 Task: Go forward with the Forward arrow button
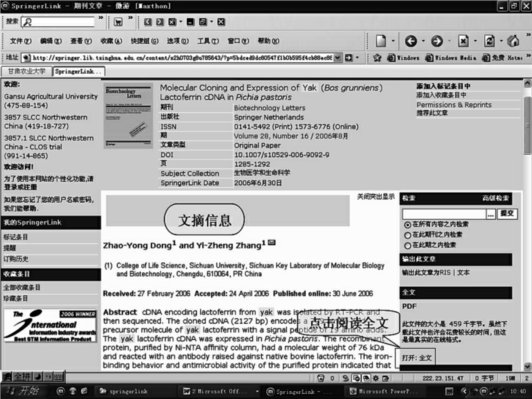(x=437, y=41)
